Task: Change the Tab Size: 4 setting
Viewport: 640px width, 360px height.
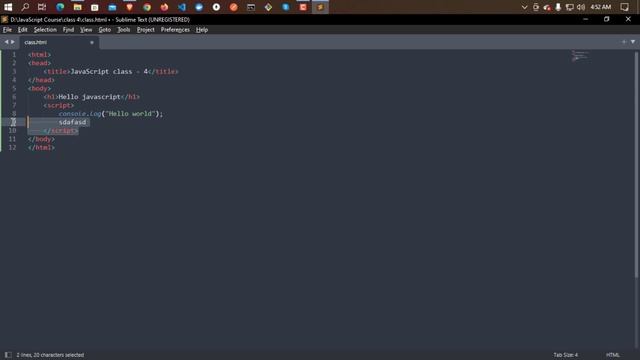Action: tap(566, 355)
